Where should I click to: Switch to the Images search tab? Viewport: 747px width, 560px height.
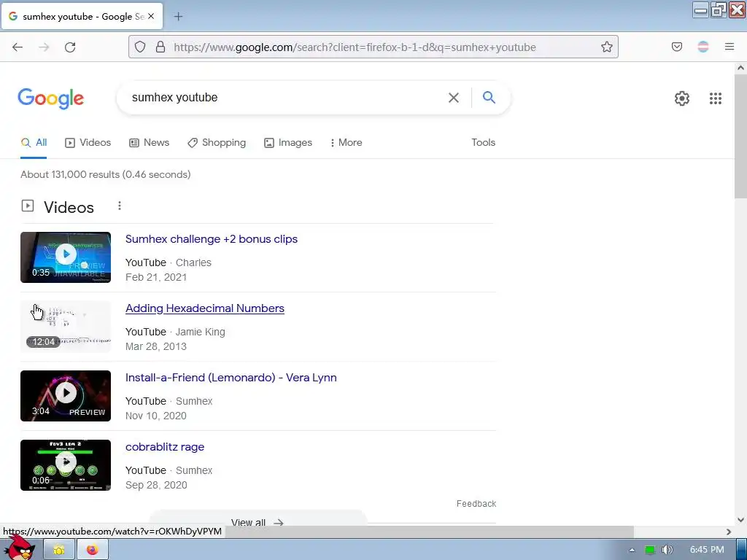[x=287, y=142]
